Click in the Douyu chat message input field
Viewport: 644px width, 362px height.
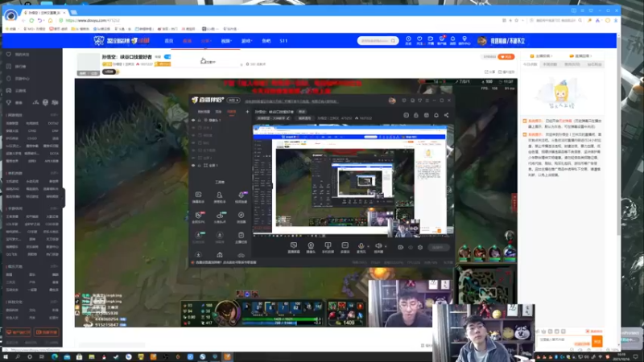[563, 340]
